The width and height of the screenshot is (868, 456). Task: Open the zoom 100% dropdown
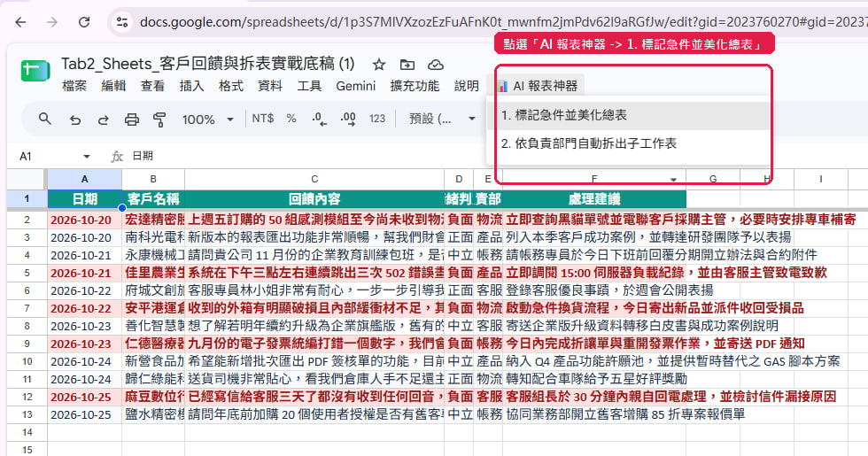[x=207, y=119]
